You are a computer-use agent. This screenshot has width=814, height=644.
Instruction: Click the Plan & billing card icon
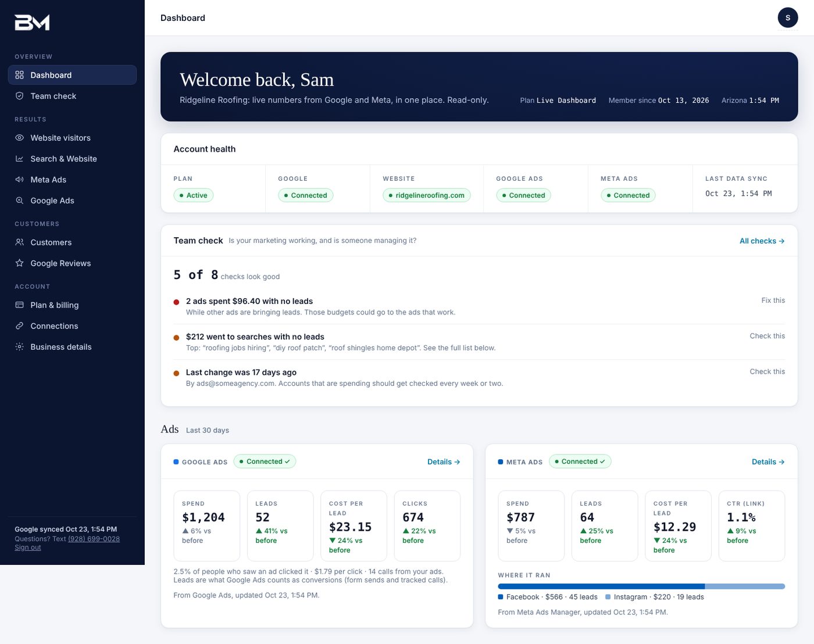click(x=19, y=305)
